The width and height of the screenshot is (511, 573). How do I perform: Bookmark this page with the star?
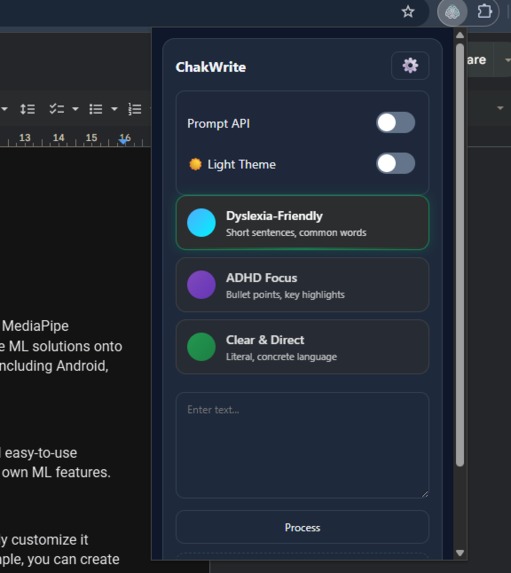click(408, 12)
